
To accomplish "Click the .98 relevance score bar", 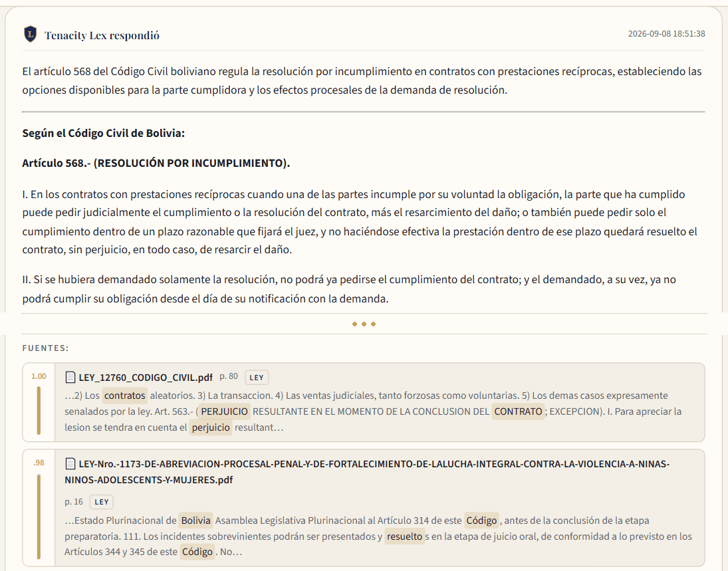I will point(39,516).
